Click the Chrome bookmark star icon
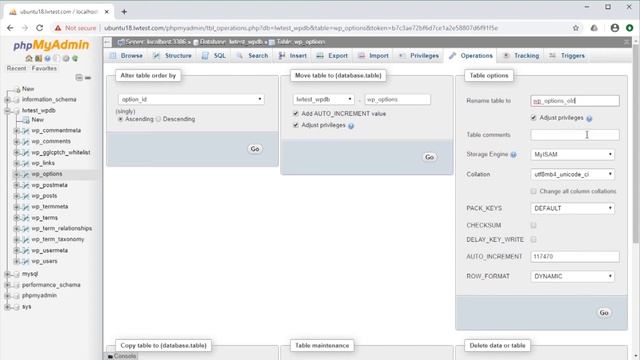 pyautogui.click(x=576, y=28)
